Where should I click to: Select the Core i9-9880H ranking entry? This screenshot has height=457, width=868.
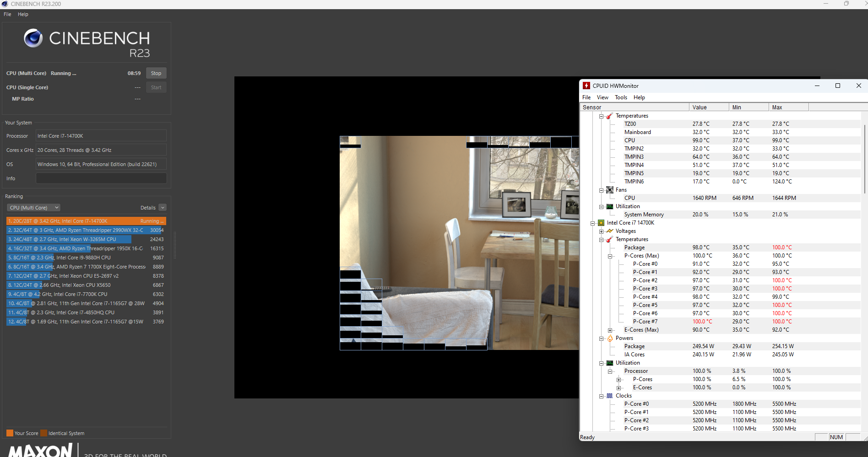click(x=86, y=258)
